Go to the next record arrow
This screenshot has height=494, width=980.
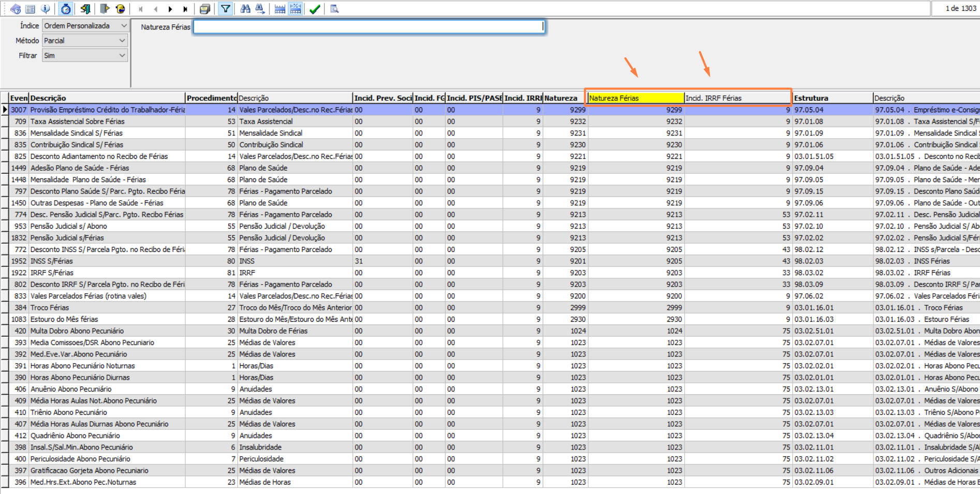pyautogui.click(x=170, y=9)
